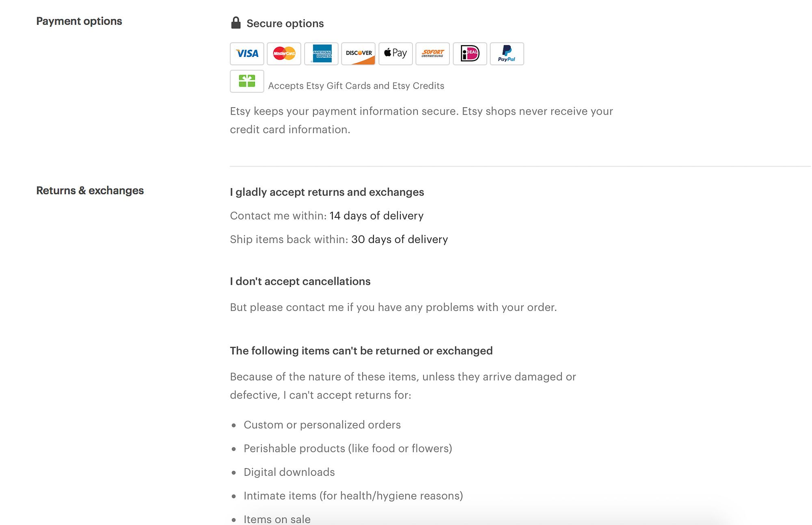Open the Returns & exchanges section

coord(90,190)
